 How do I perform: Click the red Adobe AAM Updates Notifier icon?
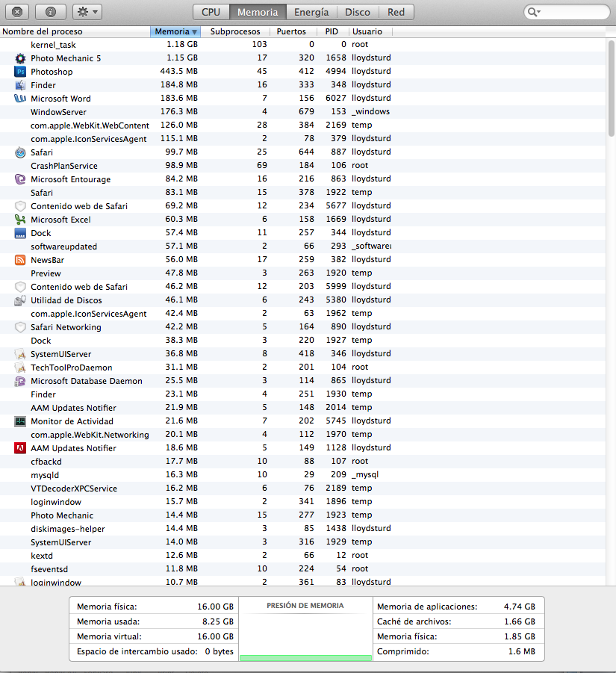point(20,448)
